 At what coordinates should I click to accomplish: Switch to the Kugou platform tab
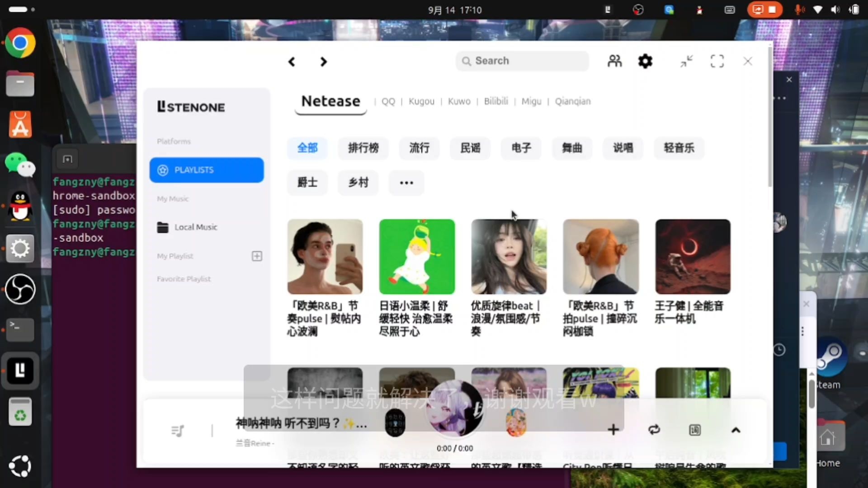point(421,101)
